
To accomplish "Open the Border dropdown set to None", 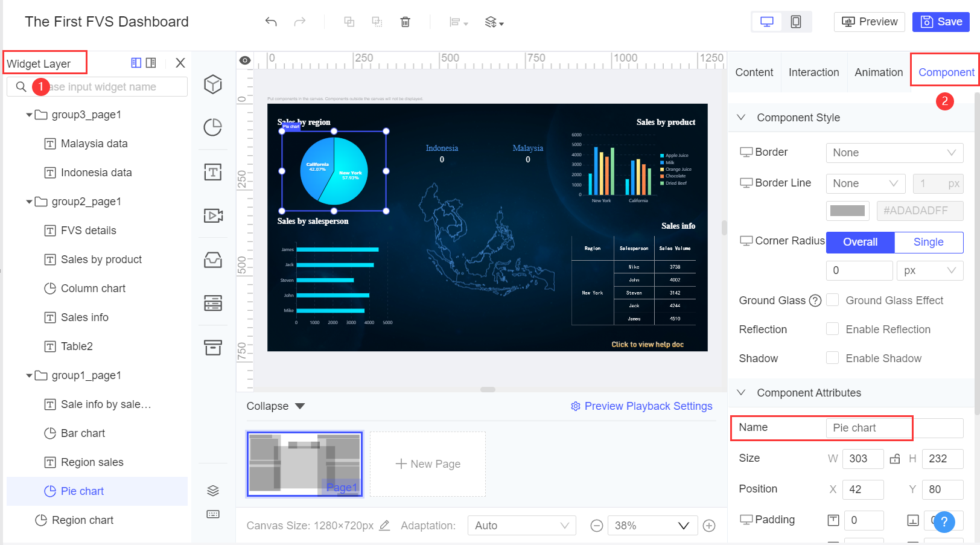I will tap(894, 152).
